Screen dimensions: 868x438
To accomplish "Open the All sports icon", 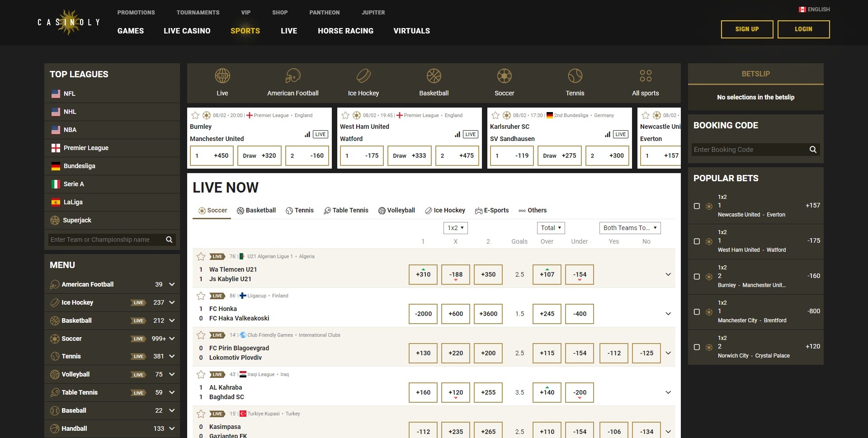I will 645,76.
